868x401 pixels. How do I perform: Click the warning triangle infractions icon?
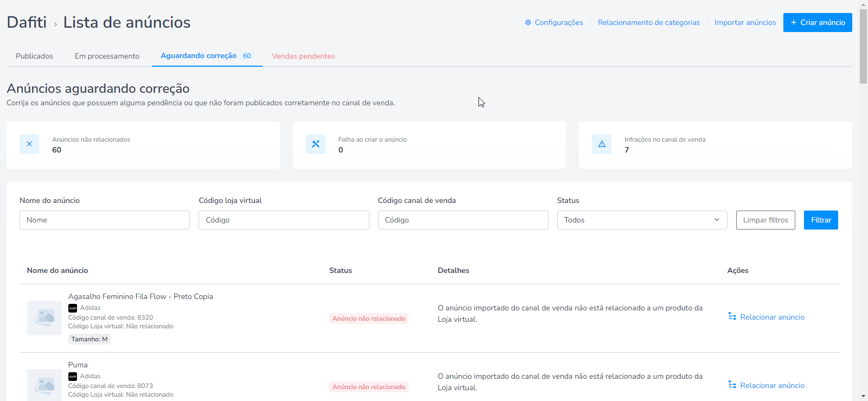tap(602, 144)
